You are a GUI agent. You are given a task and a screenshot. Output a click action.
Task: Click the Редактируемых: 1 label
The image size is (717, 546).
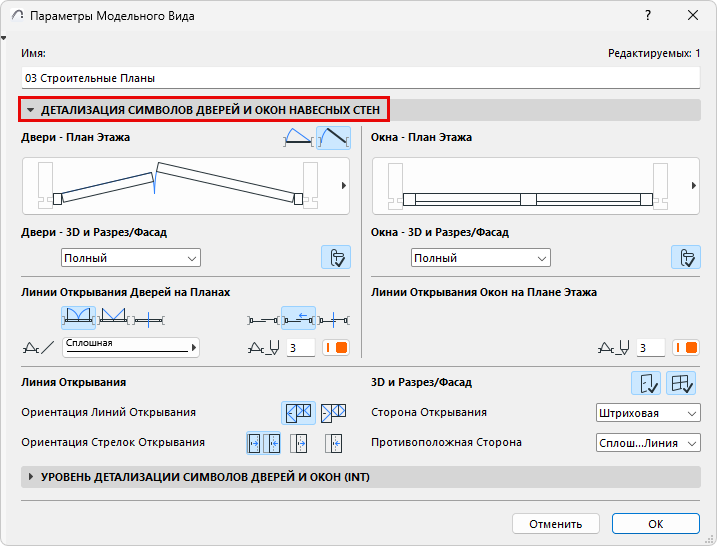[x=654, y=53]
